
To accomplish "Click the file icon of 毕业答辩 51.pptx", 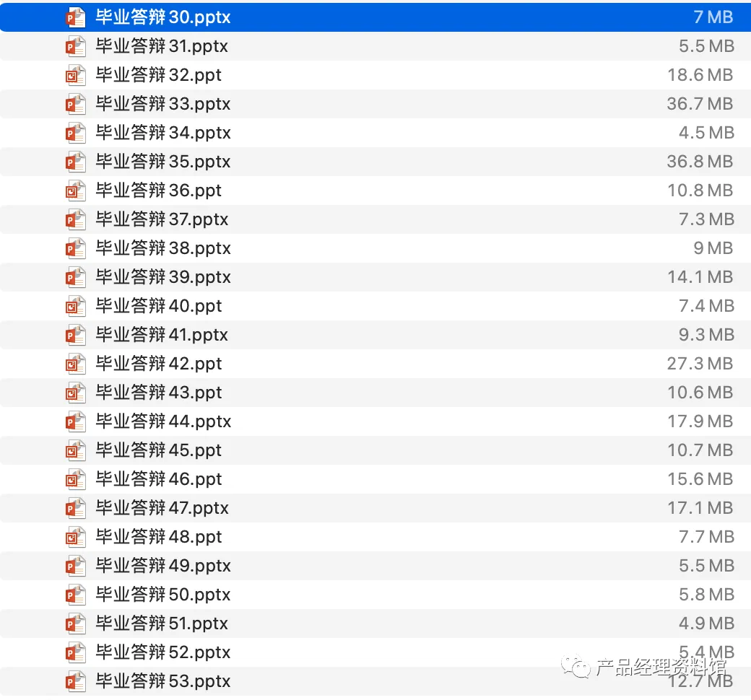I will [76, 624].
